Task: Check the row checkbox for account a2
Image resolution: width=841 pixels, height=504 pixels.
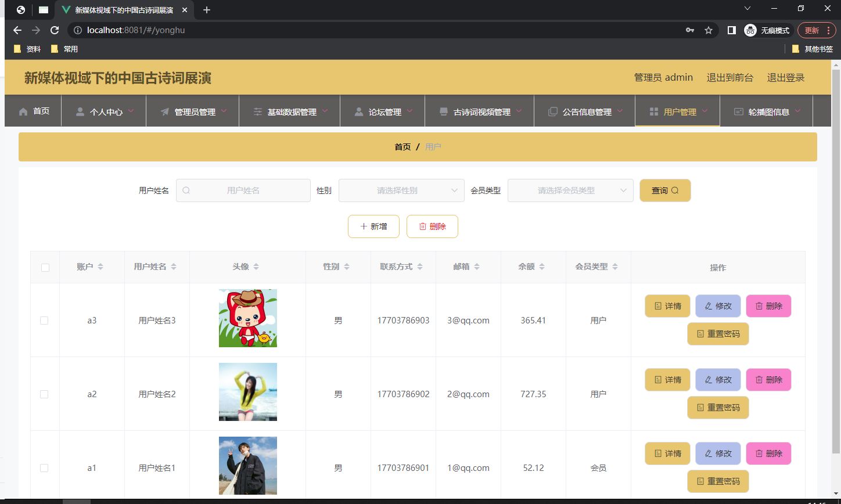Action: [x=45, y=394]
